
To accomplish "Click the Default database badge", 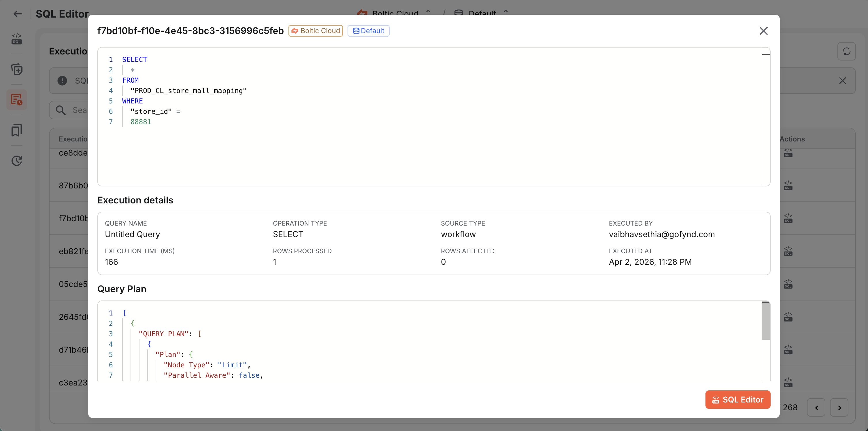I will click(368, 31).
